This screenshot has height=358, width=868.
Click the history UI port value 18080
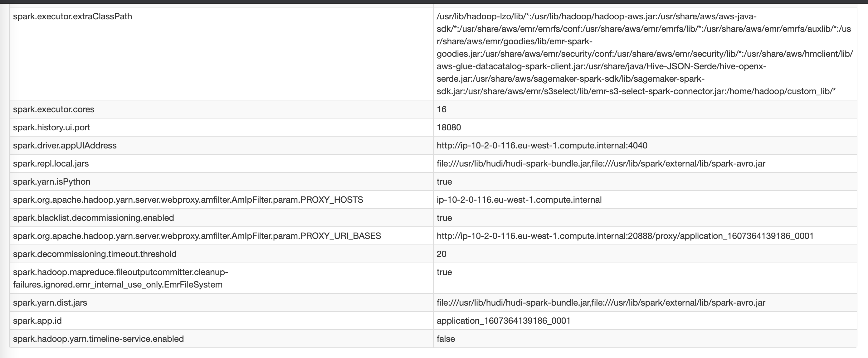point(448,128)
